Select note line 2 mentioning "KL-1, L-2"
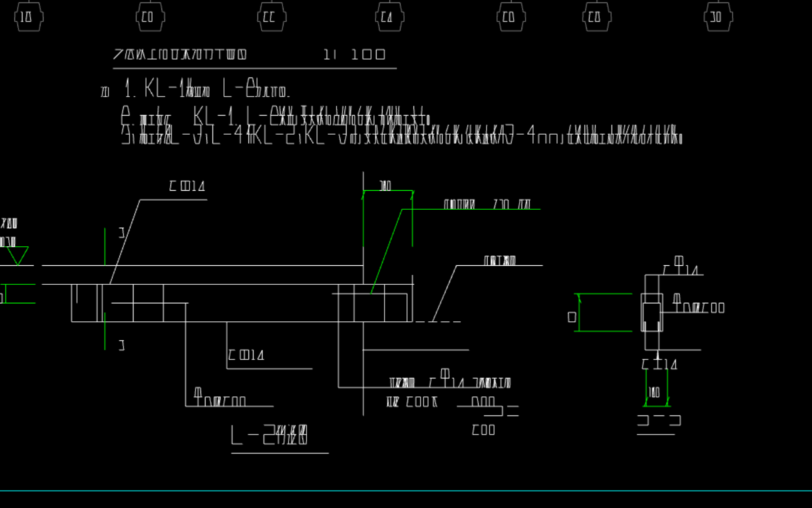Viewport: 812px width, 508px height. (275, 116)
